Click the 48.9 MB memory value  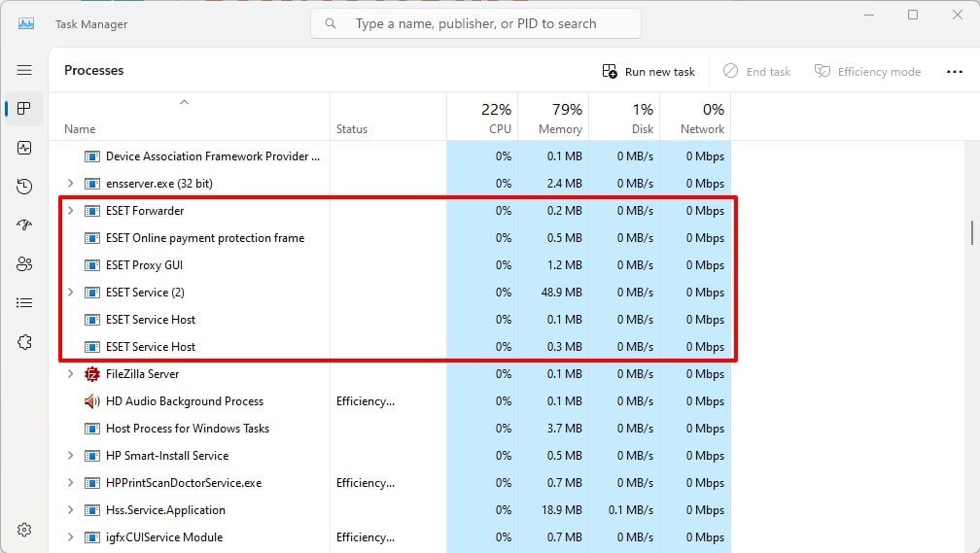pyautogui.click(x=561, y=293)
